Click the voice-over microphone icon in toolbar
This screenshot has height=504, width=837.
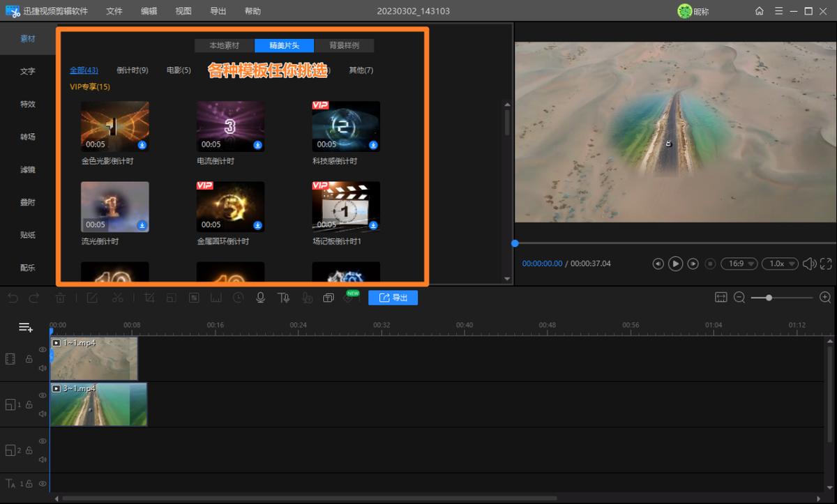click(260, 298)
